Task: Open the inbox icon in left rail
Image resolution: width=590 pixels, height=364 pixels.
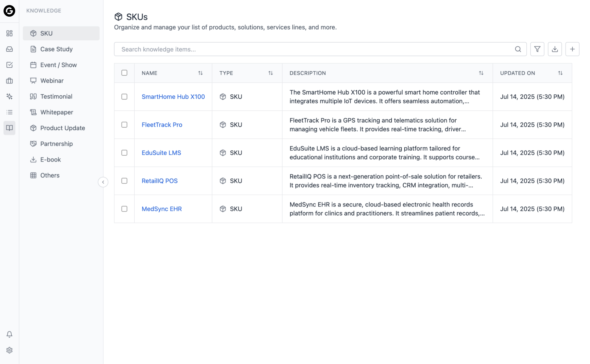Action: 9,49
